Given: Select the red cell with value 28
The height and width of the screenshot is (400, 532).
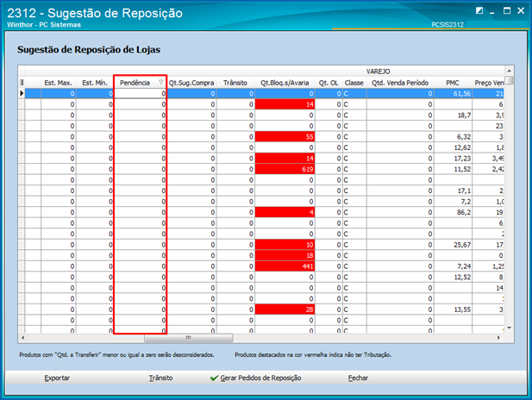Looking at the screenshot, I should [285, 309].
